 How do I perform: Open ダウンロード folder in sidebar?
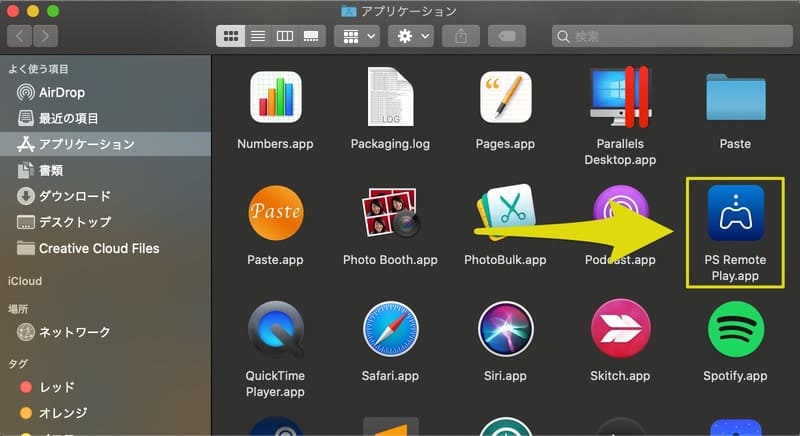(74, 196)
